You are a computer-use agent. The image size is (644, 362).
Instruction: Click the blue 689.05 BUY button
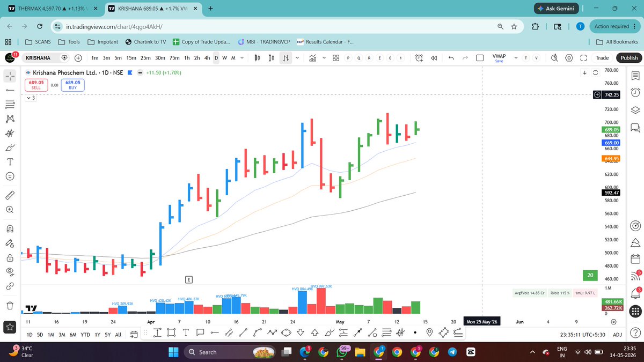pyautogui.click(x=72, y=85)
